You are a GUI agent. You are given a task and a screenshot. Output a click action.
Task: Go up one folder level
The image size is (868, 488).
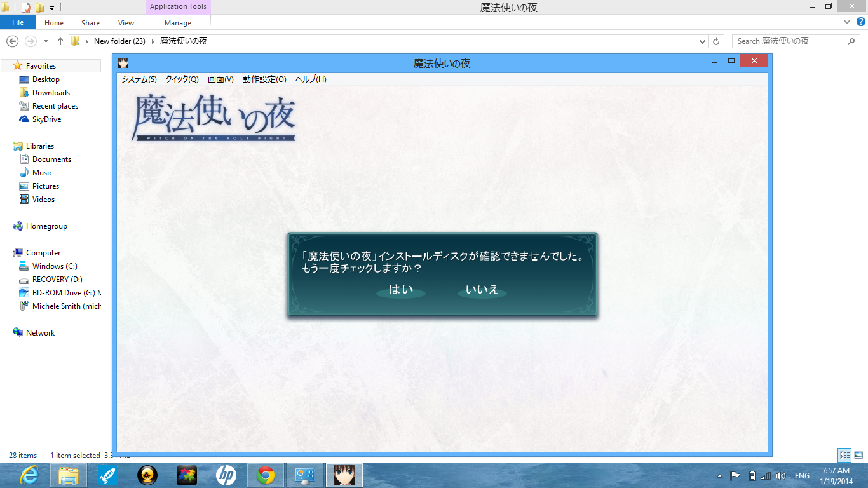(60, 41)
